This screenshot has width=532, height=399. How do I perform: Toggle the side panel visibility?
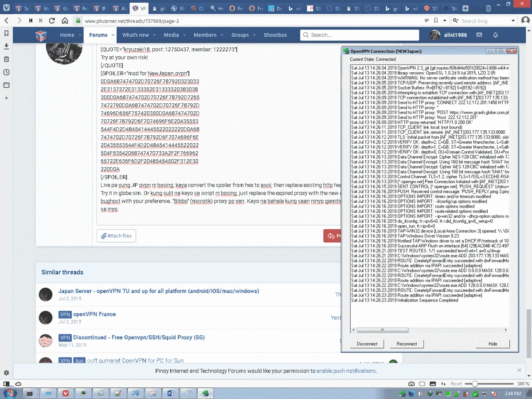pos(6,383)
